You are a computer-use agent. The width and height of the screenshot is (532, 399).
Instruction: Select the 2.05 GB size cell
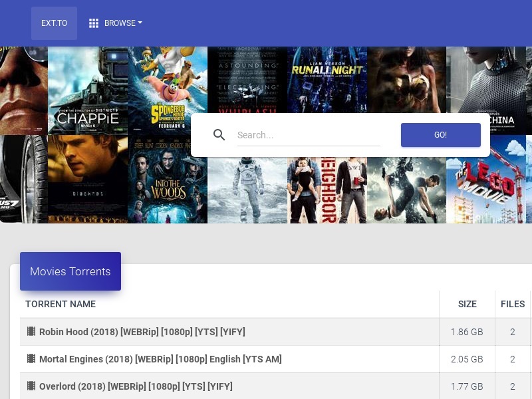pyautogui.click(x=467, y=359)
